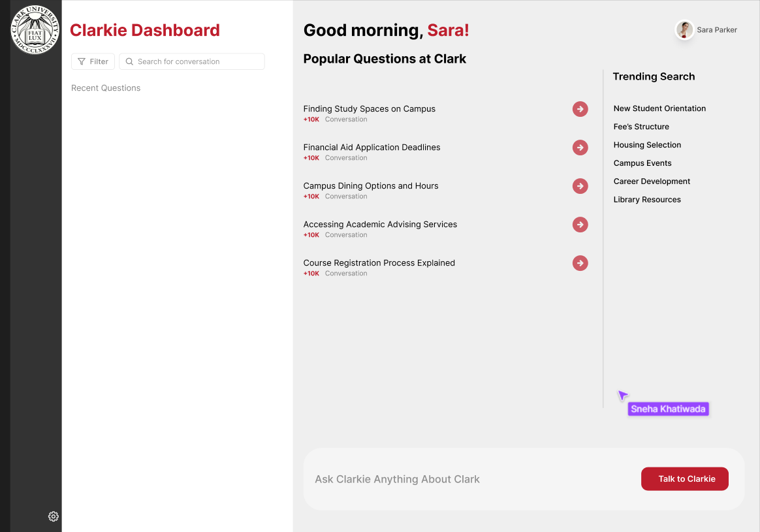The image size is (760, 532).
Task: Click the Trending Search heading
Action: point(654,76)
